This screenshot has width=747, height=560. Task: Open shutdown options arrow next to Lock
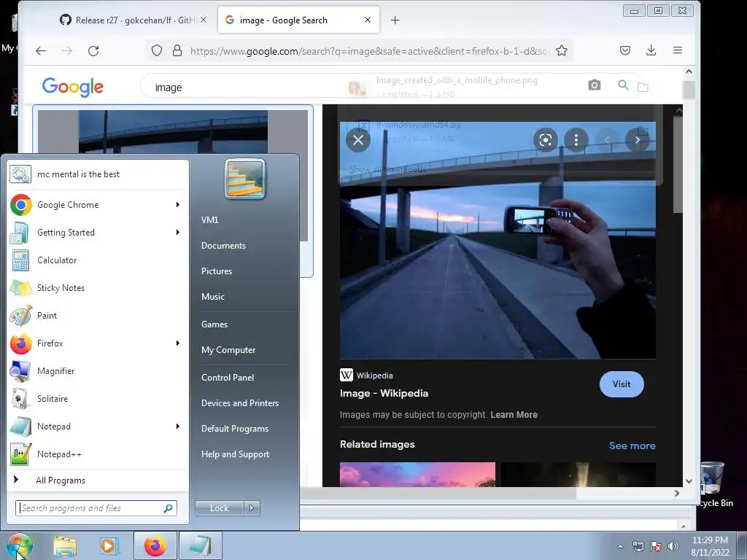click(x=252, y=508)
